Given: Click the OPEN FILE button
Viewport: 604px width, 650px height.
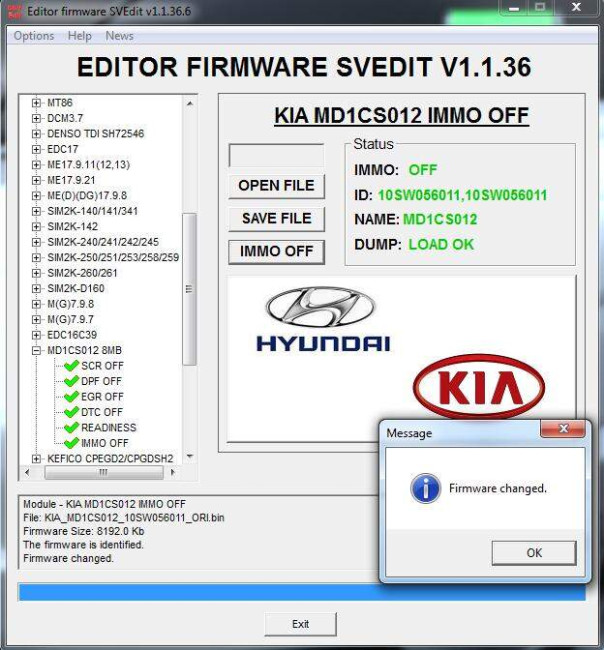Looking at the screenshot, I should point(277,186).
